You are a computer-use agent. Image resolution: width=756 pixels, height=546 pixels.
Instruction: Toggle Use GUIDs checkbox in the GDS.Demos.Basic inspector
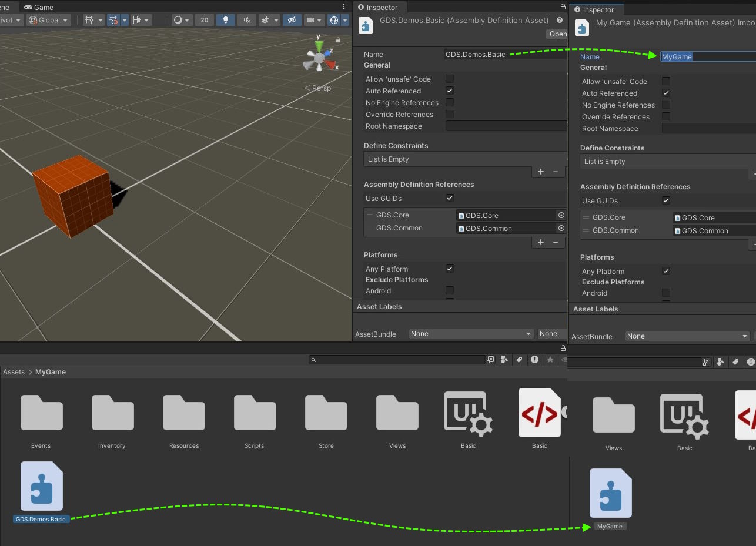click(450, 198)
